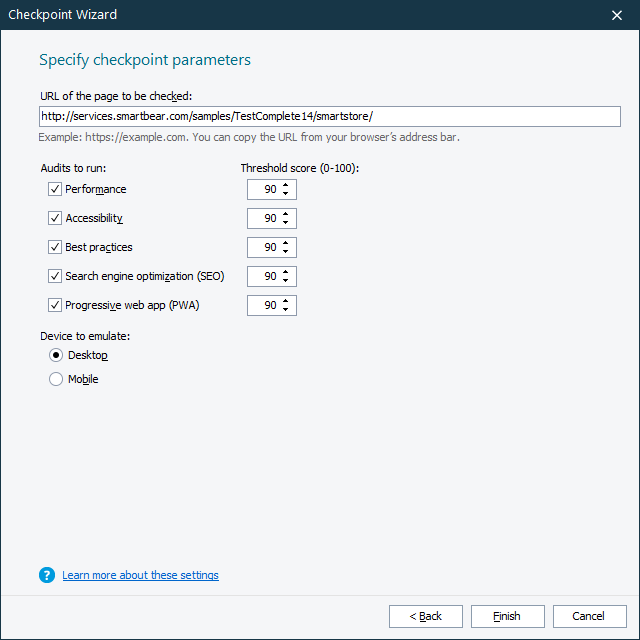Select the Mobile device radio button
Viewport: 640px width, 640px height.
tap(55, 379)
